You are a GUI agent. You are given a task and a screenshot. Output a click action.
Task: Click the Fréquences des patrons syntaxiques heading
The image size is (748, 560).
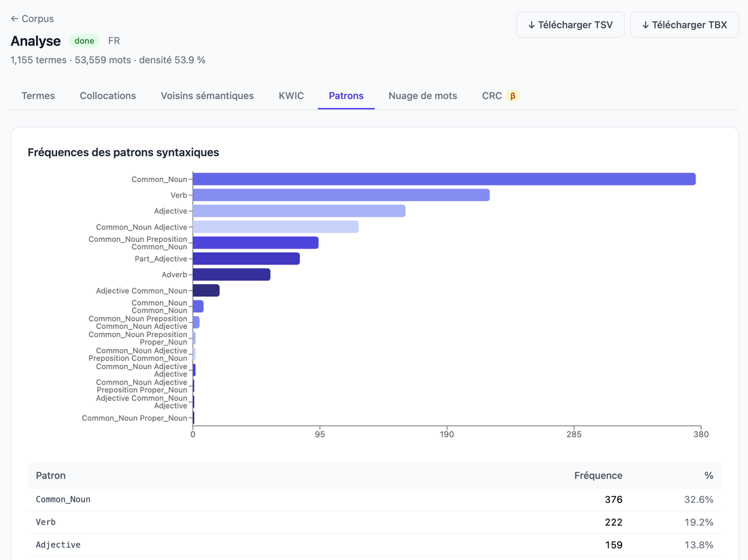(x=123, y=152)
